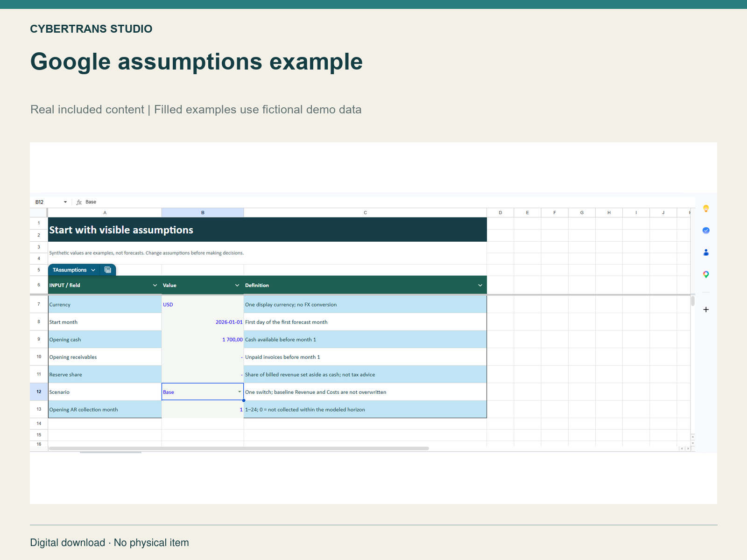Select the 'Opening AR collection month' cell
This screenshot has width=747, height=560.
105,409
